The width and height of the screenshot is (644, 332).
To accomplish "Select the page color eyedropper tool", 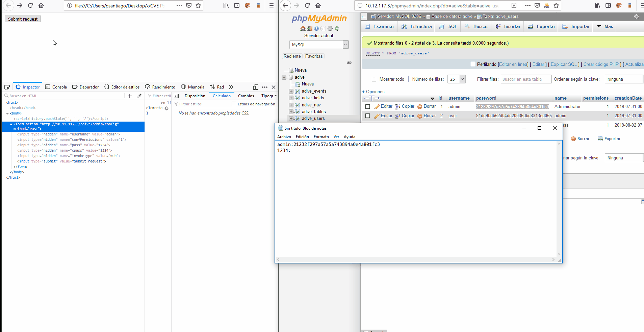I will pyautogui.click(x=139, y=96).
